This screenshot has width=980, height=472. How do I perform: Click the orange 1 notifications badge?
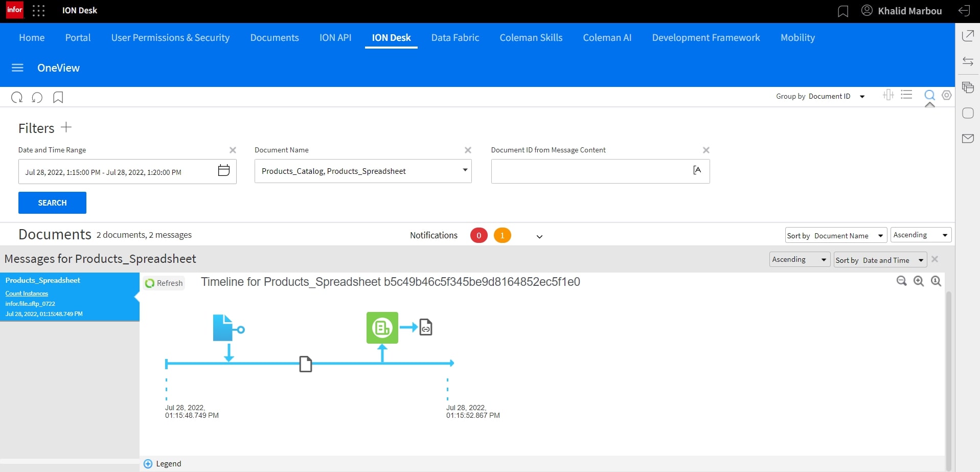pos(503,235)
